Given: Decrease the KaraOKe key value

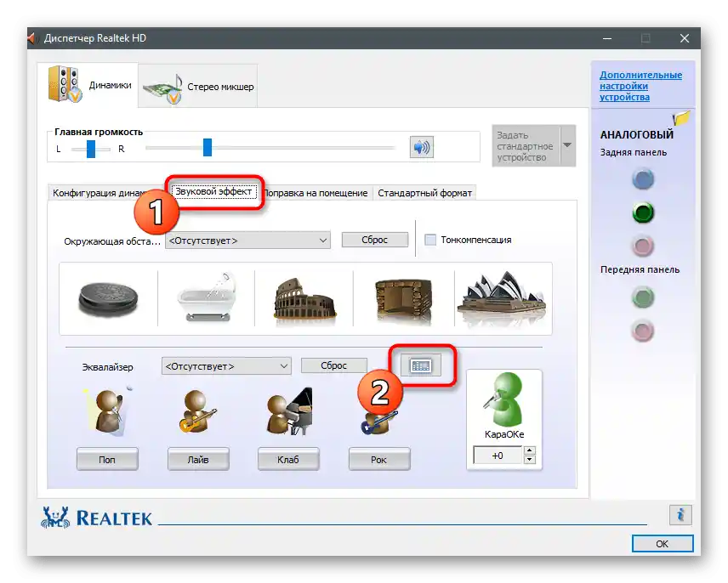Looking at the screenshot, I should 529,460.
